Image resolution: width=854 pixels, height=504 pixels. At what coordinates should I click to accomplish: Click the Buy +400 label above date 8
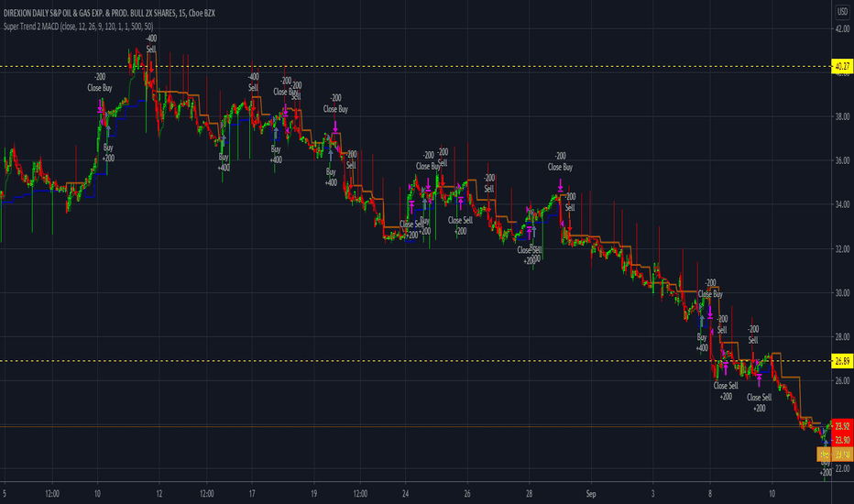702,343
